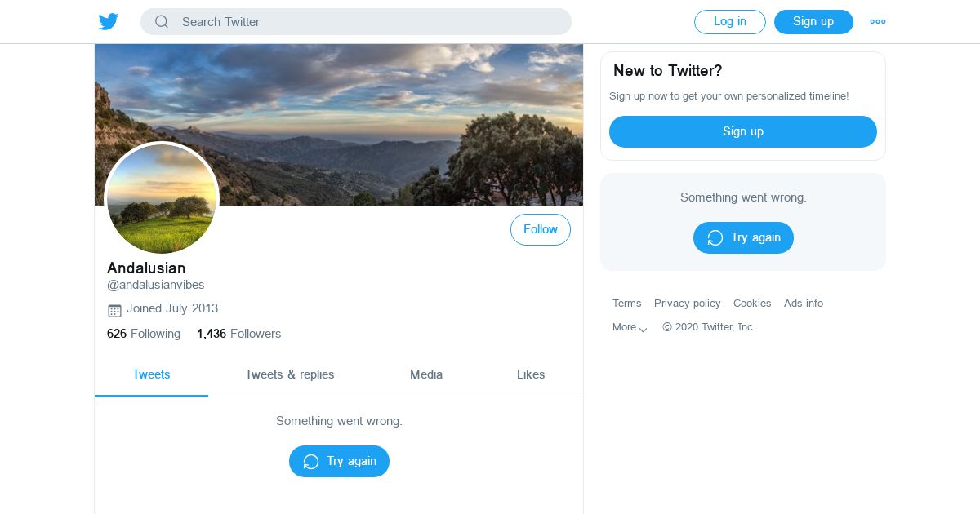Viewport: 980px width, 514px height.
Task: Click the search magnifier icon
Action: (x=162, y=22)
